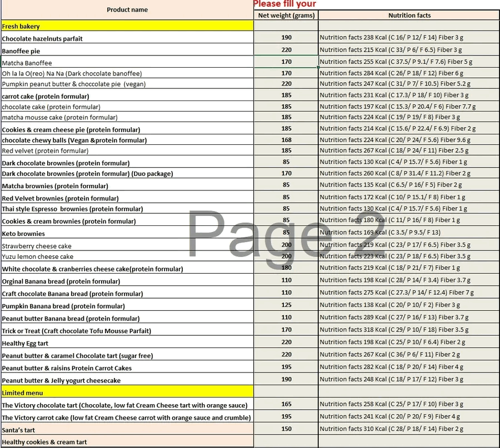Click the "Banoffee pie" product cell
The height and width of the screenshot is (448, 500).
point(127,50)
